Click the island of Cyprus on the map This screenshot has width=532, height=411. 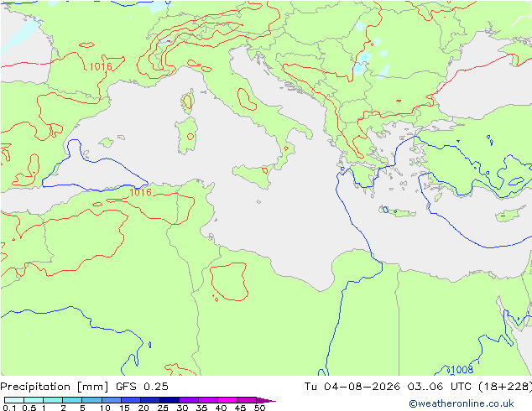coord(510,215)
